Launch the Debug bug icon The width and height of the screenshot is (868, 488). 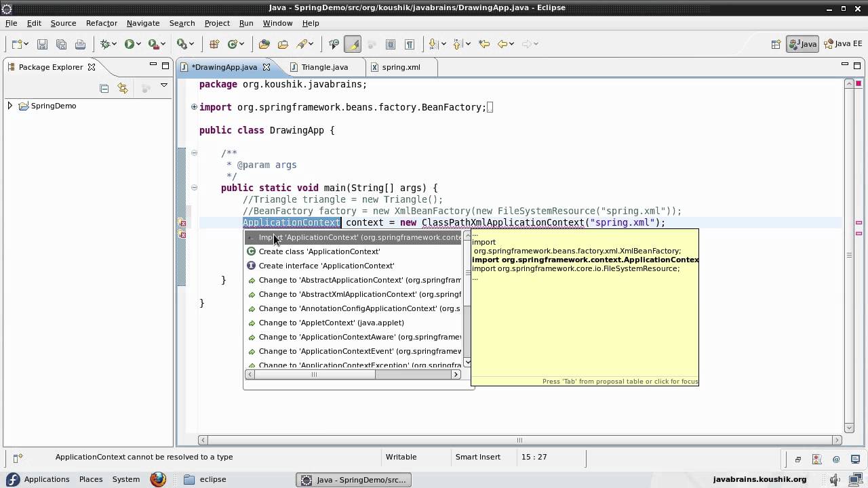106,44
